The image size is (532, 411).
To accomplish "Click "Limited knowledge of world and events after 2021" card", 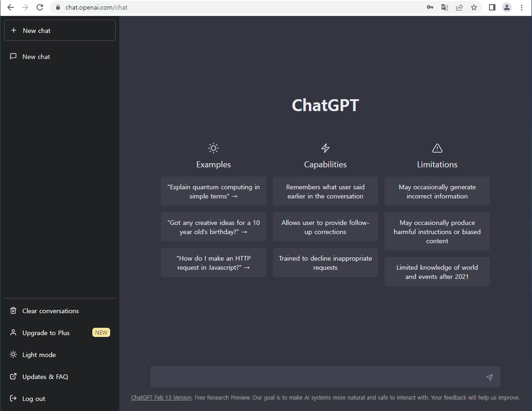I will point(437,272).
